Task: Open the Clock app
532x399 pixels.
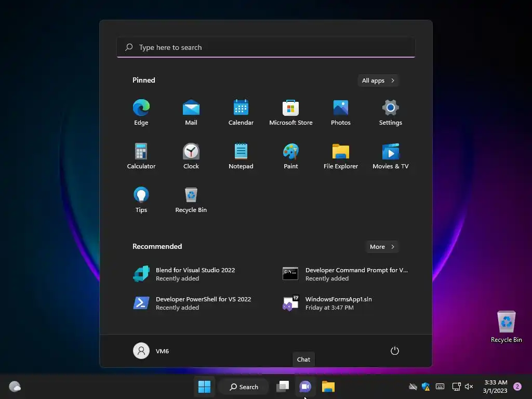Action: [x=191, y=156]
